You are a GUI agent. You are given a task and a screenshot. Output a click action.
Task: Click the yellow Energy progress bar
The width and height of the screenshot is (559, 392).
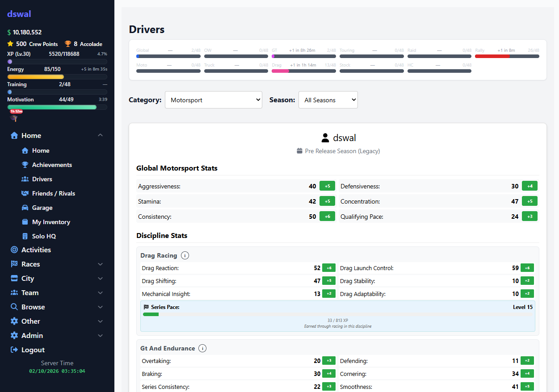click(x=57, y=77)
